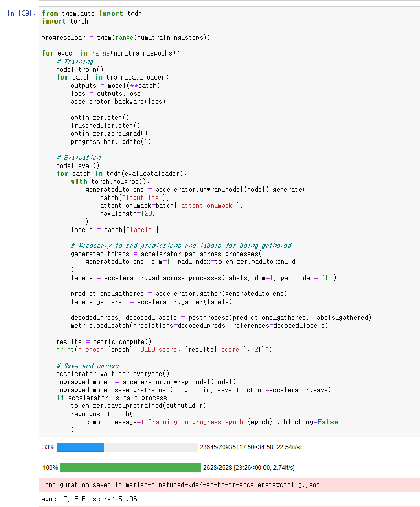Click the 'max_length=128,' argument line
420x507 pixels.
tap(127, 213)
